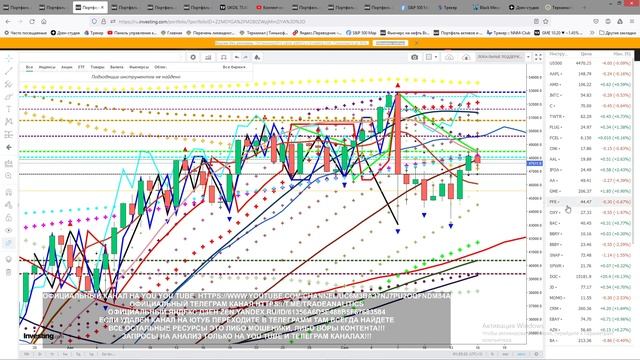Select the crosshair cursor tool in the chart sidebar
Image resolution: width=640 pixels, height=360 pixels.
tap(9, 58)
